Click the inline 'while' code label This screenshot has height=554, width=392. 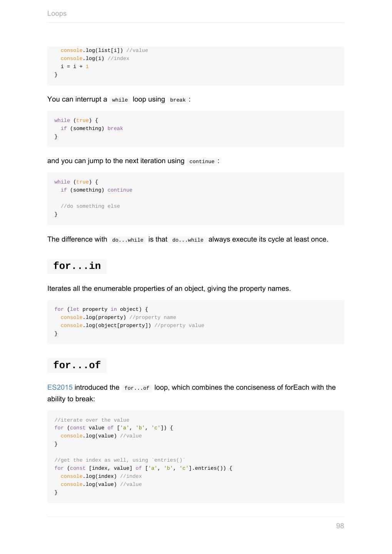coord(120,100)
